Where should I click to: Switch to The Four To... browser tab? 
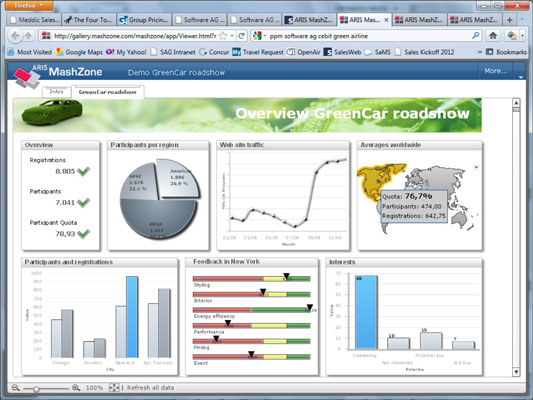pyautogui.click(x=89, y=20)
